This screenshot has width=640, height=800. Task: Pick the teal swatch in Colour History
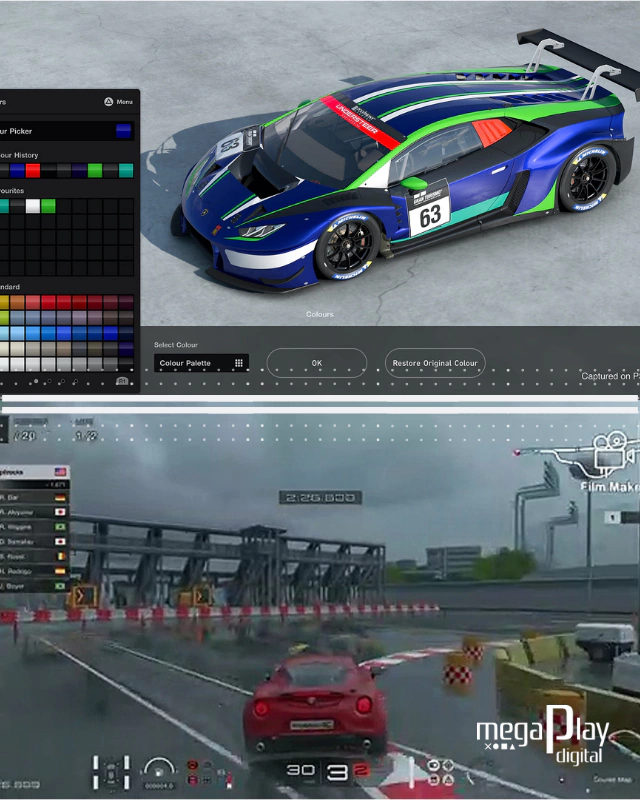point(126,170)
